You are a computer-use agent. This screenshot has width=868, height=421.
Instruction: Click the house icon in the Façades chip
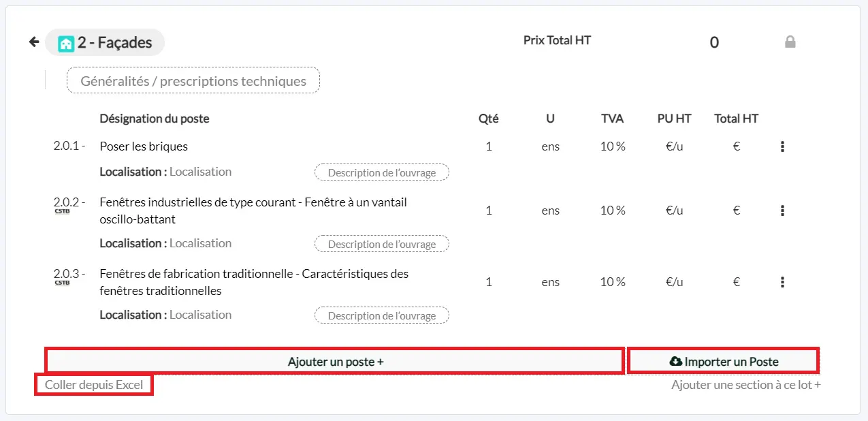pyautogui.click(x=66, y=44)
